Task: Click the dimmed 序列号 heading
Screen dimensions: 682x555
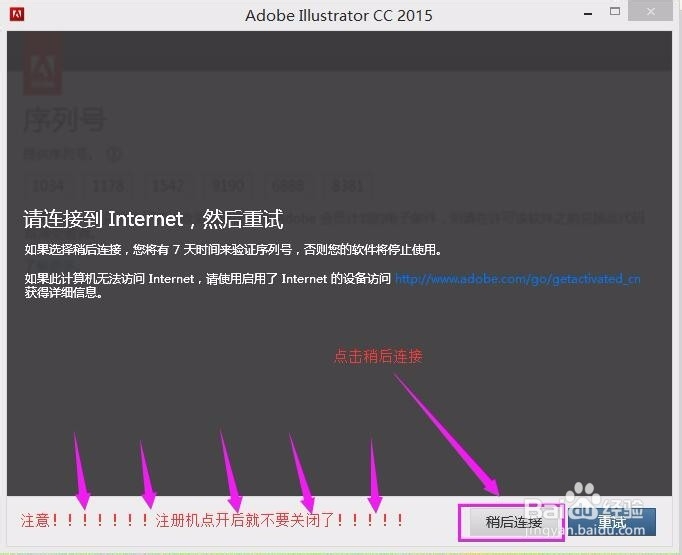Action: tap(64, 120)
